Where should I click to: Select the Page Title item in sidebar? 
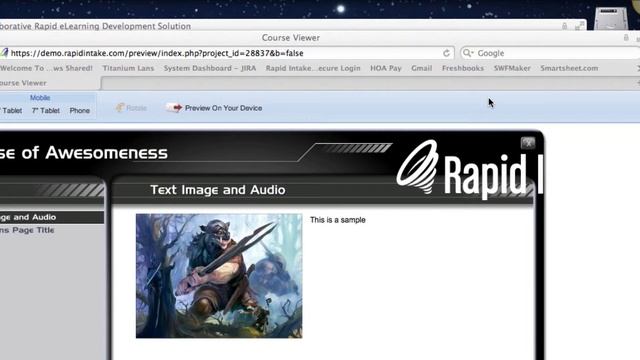pos(27,230)
